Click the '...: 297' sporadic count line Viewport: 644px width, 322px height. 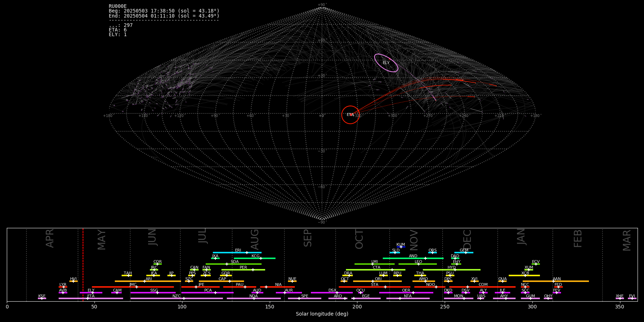121,25
